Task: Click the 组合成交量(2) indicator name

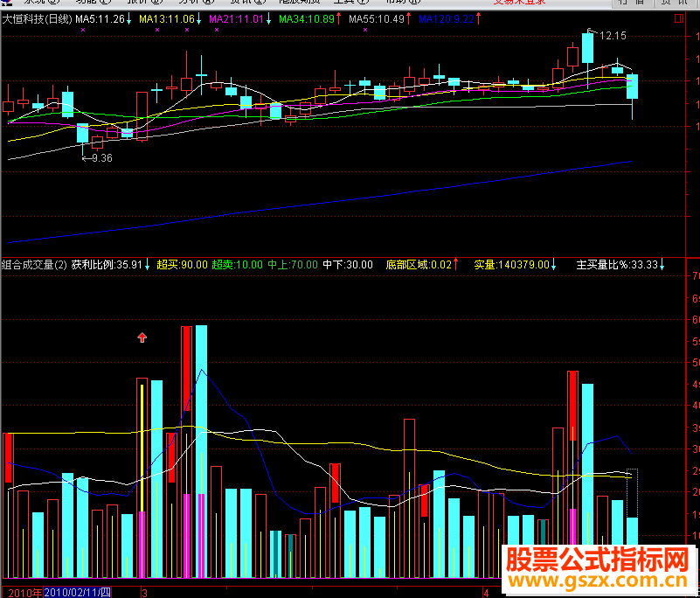Action: click(34, 265)
